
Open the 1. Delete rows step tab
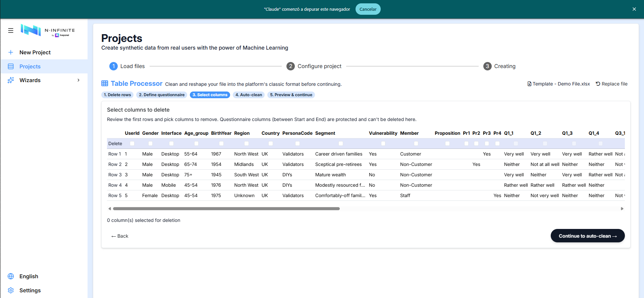pos(117,95)
